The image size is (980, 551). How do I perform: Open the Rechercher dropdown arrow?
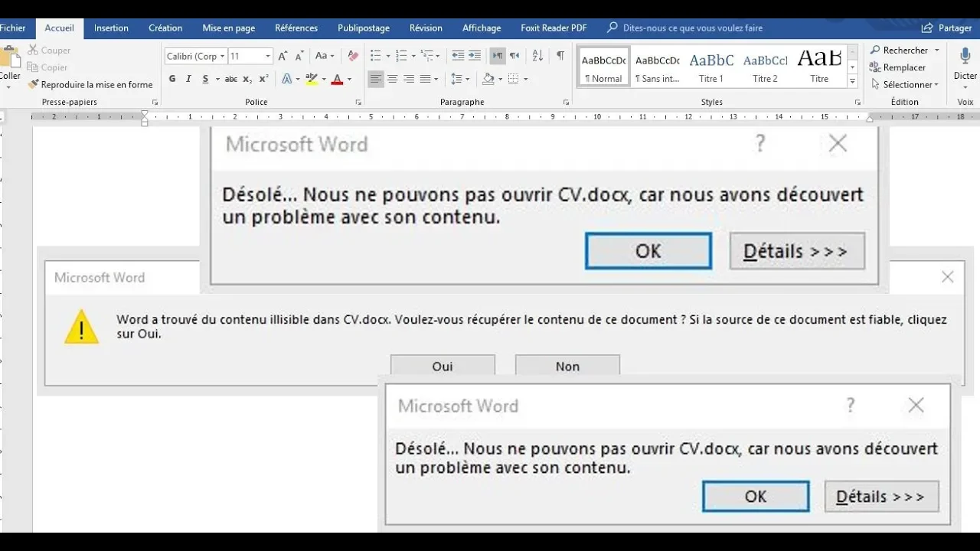[x=936, y=51]
